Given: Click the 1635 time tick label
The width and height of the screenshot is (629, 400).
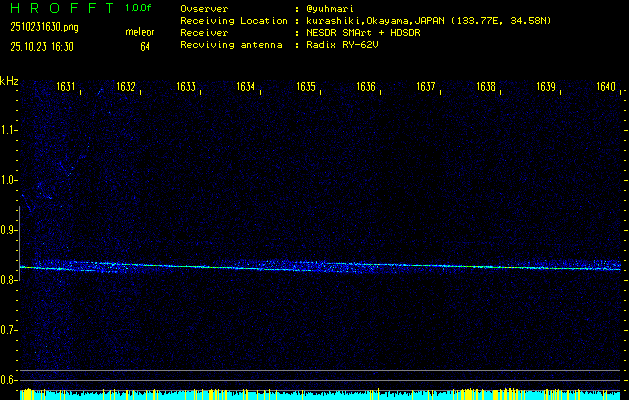Looking at the screenshot, I should pos(306,87).
